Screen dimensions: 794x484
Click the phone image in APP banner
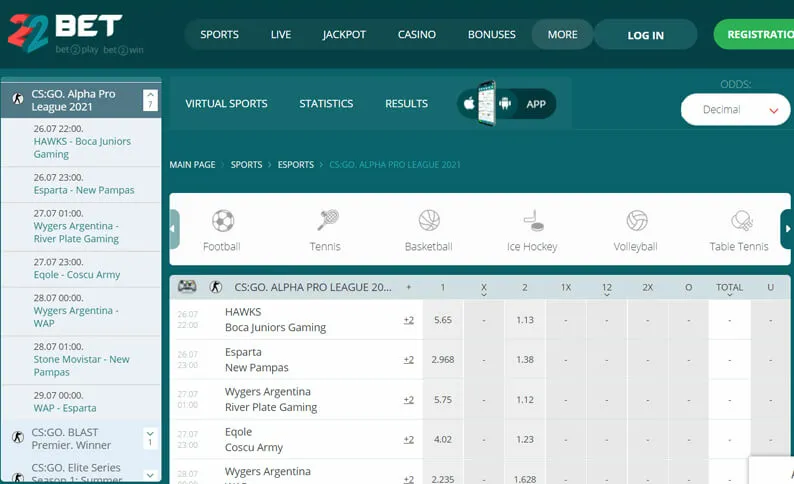pos(487,103)
